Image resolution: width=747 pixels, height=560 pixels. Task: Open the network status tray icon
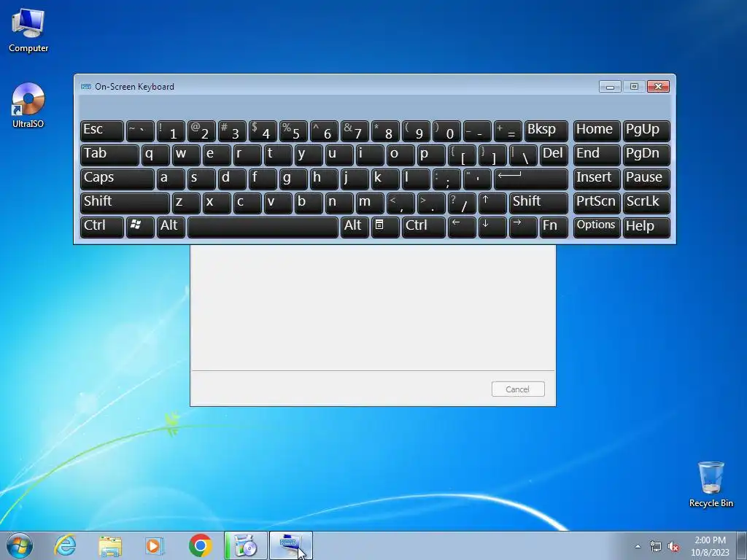(x=656, y=546)
